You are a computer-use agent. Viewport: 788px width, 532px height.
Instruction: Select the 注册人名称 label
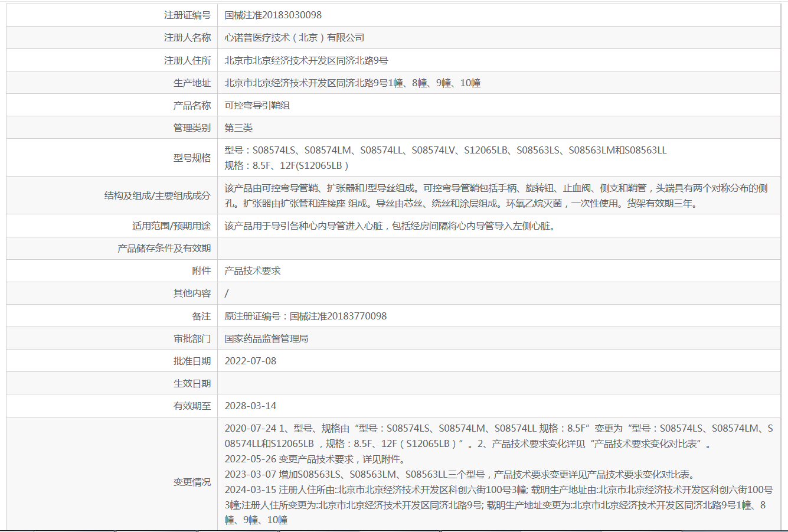point(187,37)
